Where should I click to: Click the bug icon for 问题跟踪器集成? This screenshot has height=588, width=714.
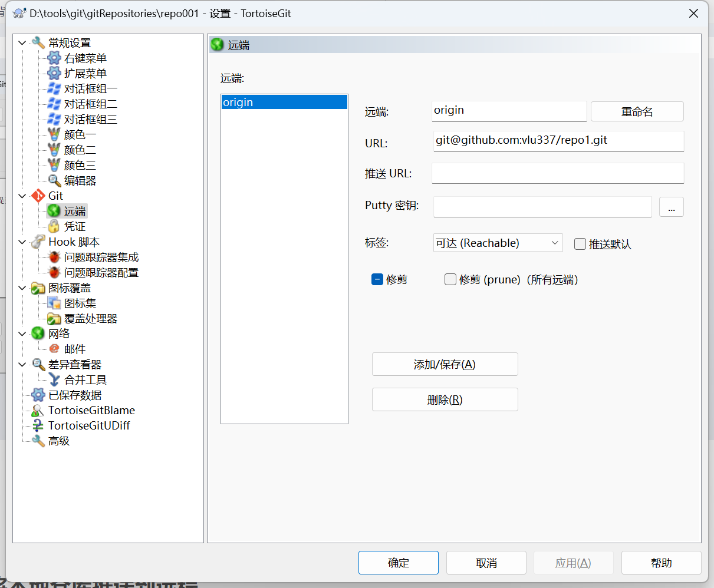click(54, 257)
